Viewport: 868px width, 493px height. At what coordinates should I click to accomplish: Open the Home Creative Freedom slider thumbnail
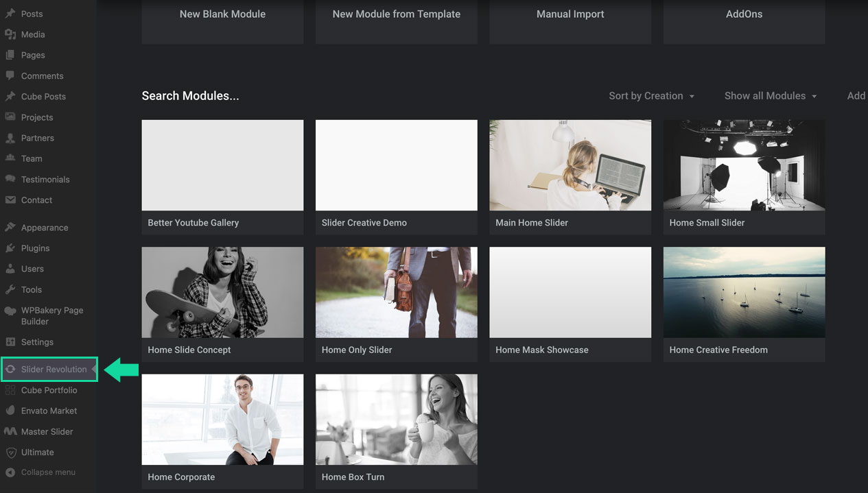click(x=744, y=293)
